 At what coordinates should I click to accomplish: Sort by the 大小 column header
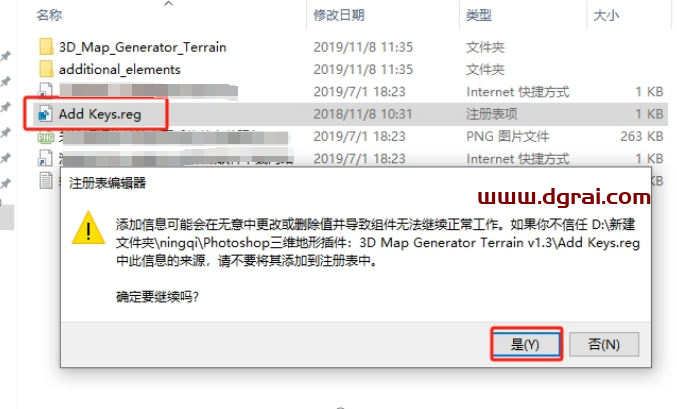click(606, 15)
